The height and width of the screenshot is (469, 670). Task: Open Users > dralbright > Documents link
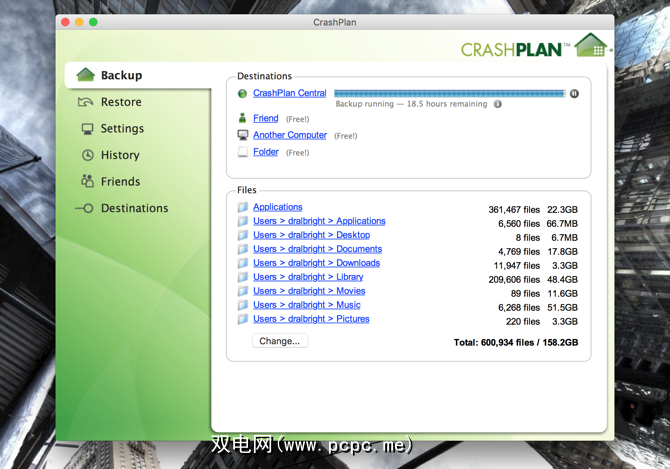point(317,249)
